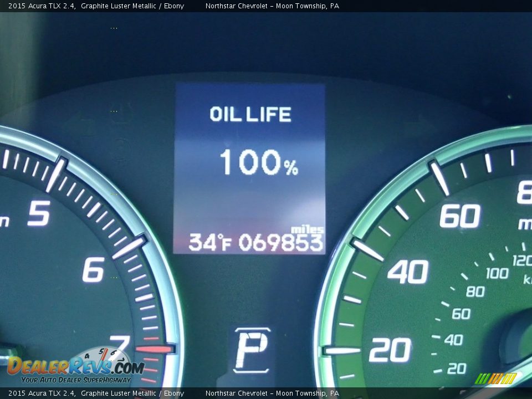Click the 100% oil life value
Image resolution: width=532 pixels, height=399 pixels.
point(259,162)
